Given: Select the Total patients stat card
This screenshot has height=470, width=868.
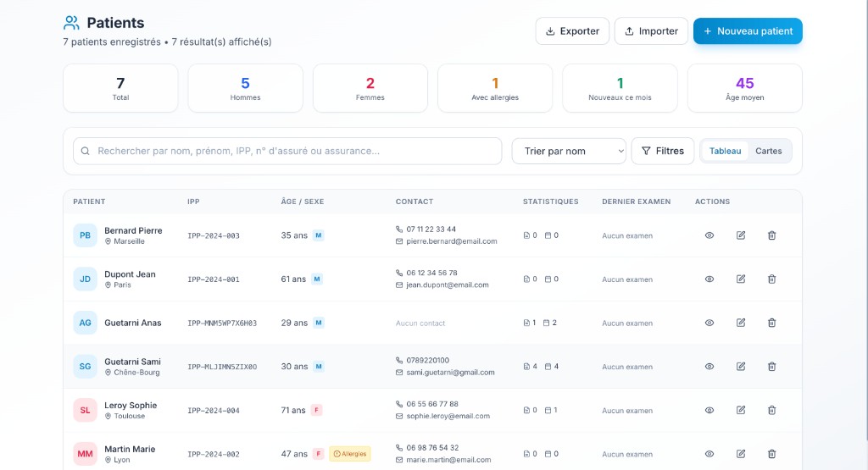Looking at the screenshot, I should pos(120,88).
